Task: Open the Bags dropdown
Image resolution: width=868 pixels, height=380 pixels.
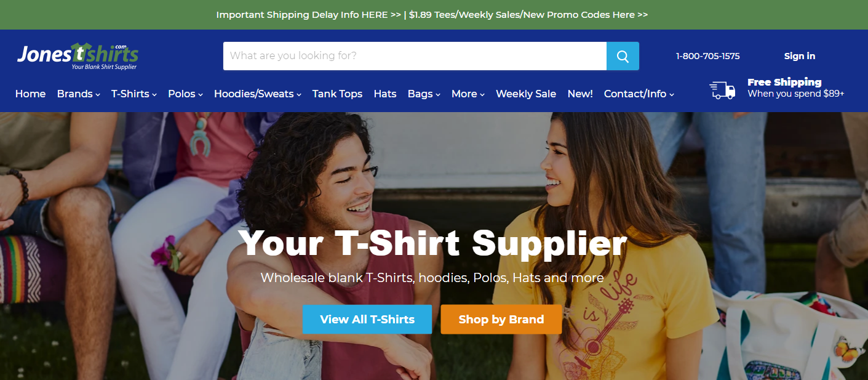Action: 424,94
